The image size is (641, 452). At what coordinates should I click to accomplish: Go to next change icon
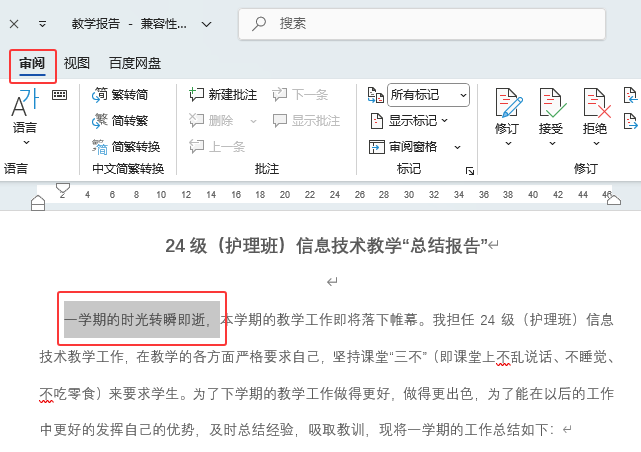coord(630,121)
